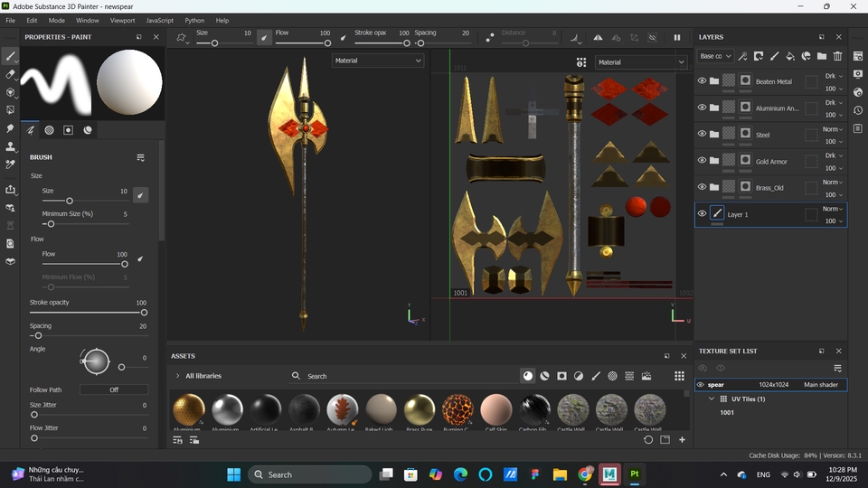Image resolution: width=868 pixels, height=488 pixels.
Task: Click the delete layer trash icon
Action: tap(837, 56)
